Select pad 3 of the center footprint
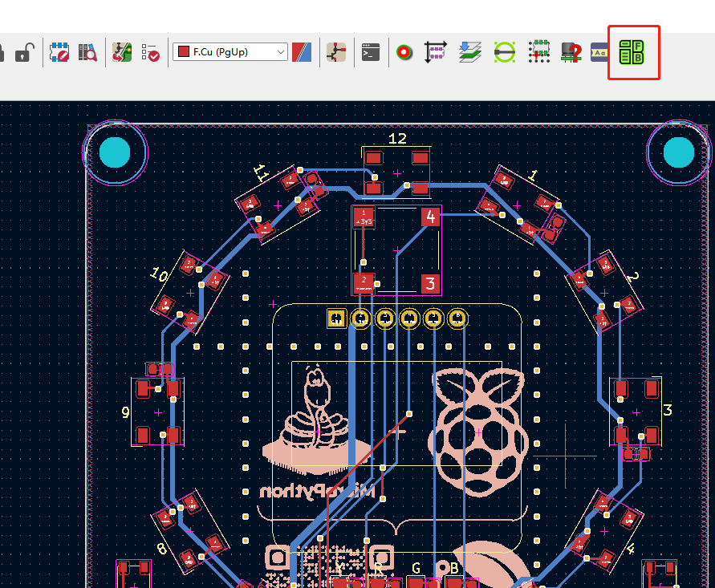The height and width of the screenshot is (588, 715). [430, 283]
